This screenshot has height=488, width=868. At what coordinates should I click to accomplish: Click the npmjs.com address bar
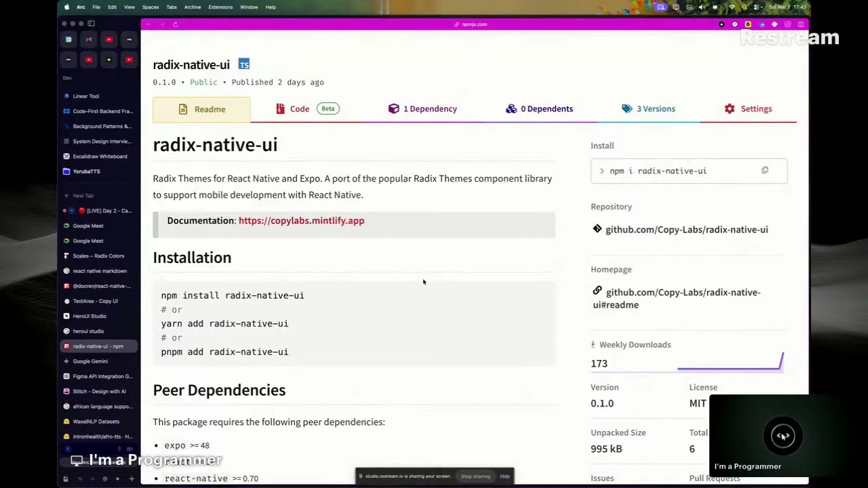coord(471,24)
